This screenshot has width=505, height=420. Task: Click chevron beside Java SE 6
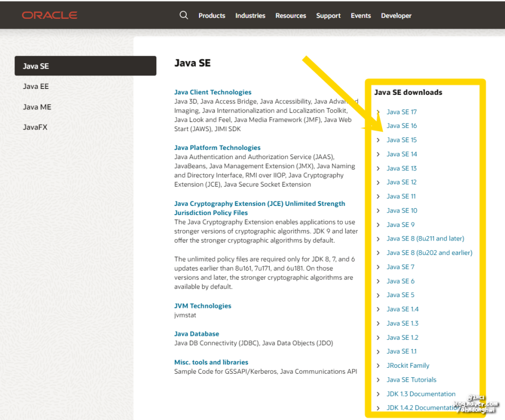click(378, 281)
